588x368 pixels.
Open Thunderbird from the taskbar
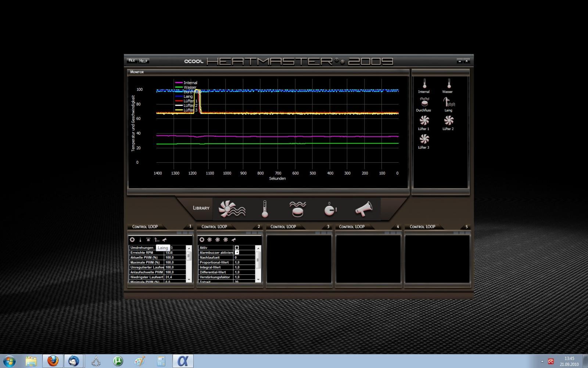point(74,361)
